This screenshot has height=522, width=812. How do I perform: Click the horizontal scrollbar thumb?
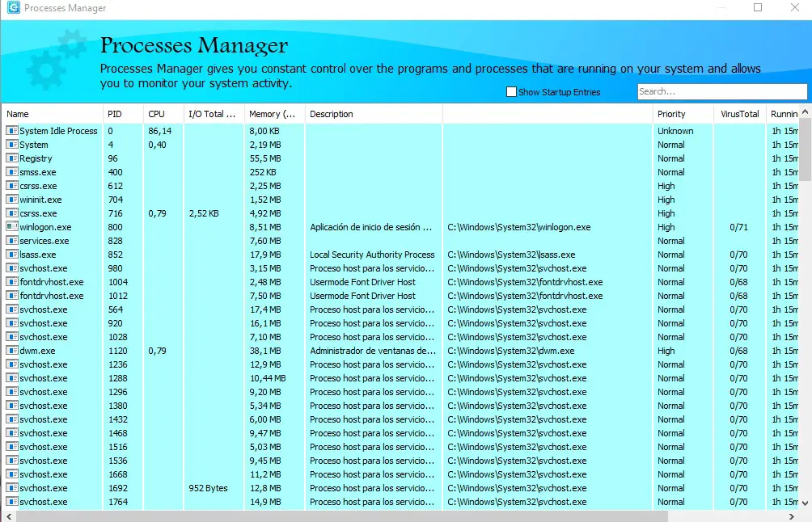pyautogui.click(x=342, y=516)
